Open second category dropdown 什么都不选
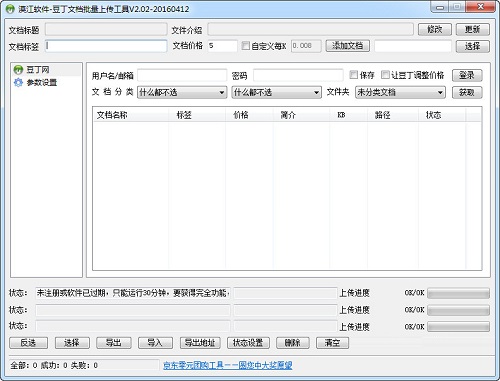The height and width of the screenshot is (381, 500). click(276, 92)
